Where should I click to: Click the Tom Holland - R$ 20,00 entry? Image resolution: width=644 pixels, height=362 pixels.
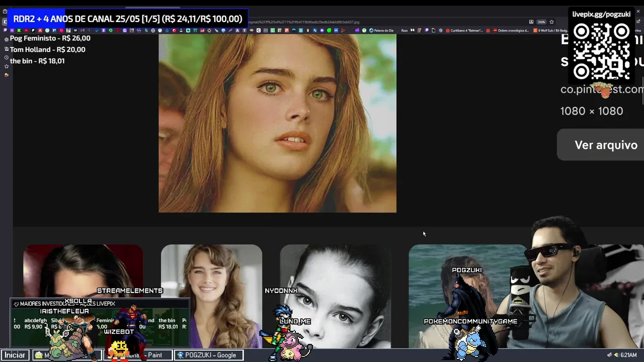(47, 49)
